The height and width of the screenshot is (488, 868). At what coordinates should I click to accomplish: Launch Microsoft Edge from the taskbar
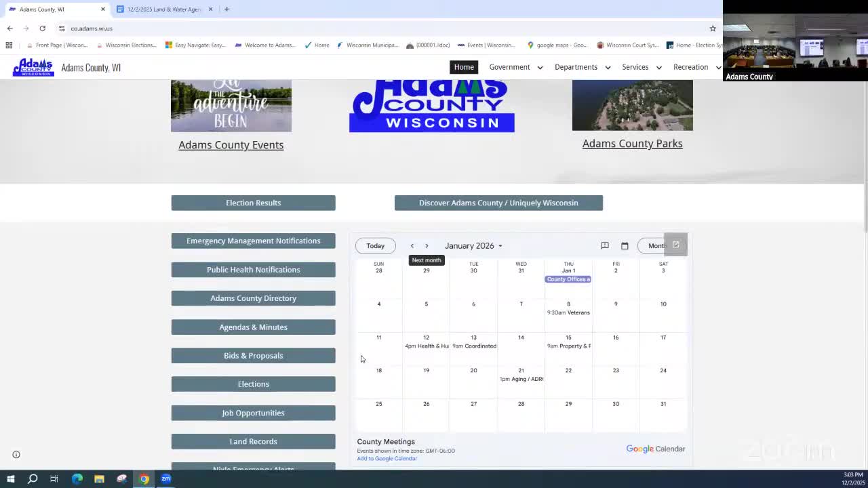(x=77, y=479)
